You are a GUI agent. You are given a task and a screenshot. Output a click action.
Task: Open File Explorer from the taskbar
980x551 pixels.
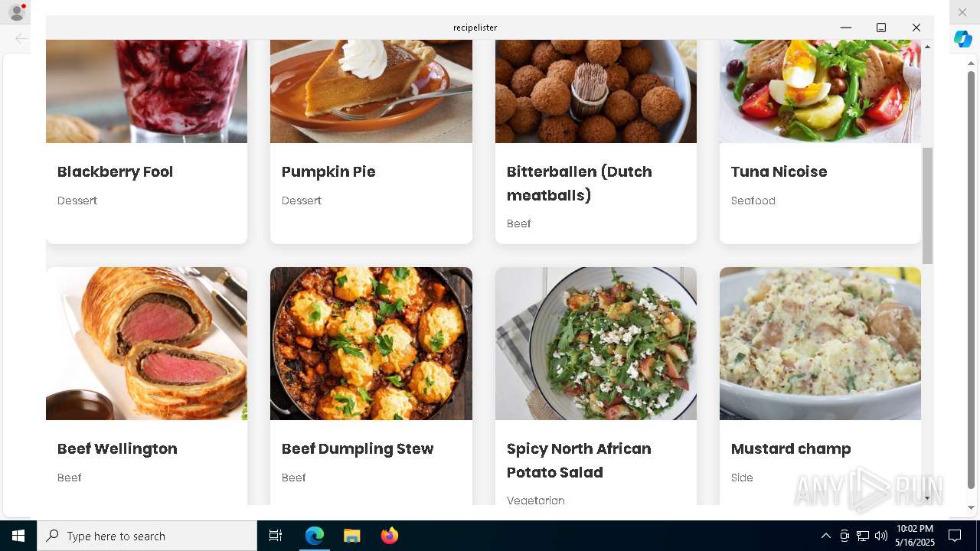point(351,536)
